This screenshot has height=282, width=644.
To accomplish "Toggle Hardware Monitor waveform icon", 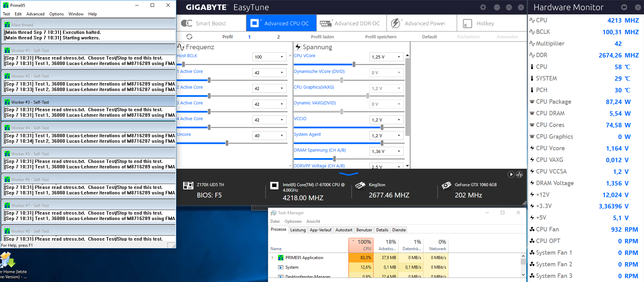I will 519,174.
